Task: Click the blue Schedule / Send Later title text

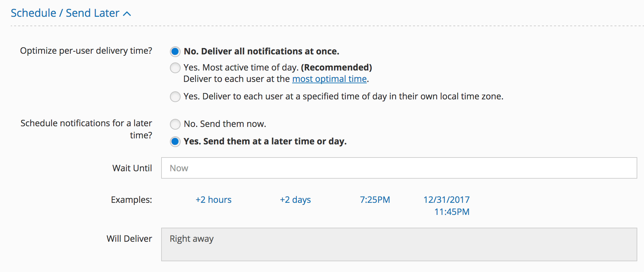Action: (65, 13)
